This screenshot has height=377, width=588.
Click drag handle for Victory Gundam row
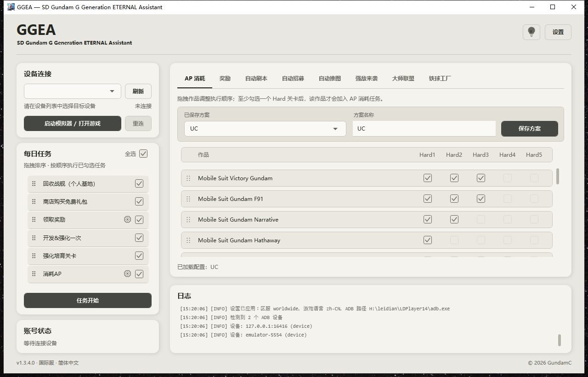(188, 178)
